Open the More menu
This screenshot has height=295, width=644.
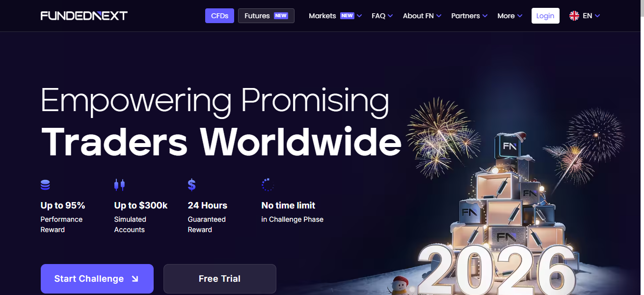click(x=510, y=16)
